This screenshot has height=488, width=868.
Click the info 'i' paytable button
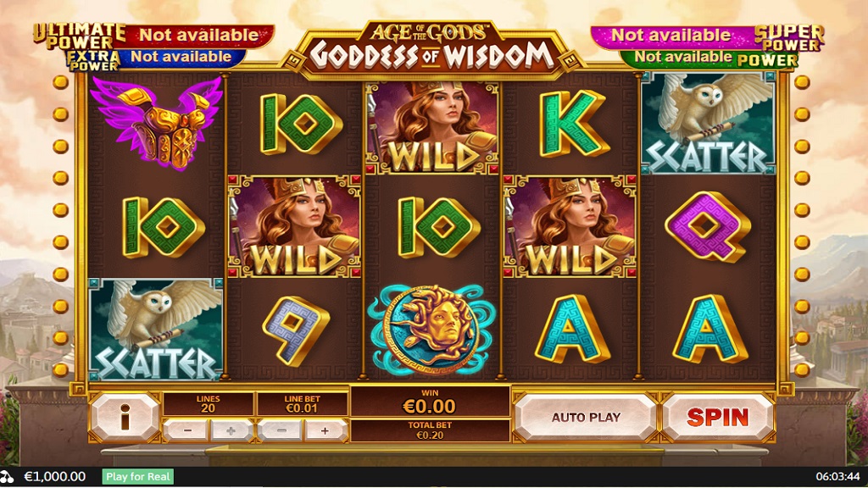(125, 417)
